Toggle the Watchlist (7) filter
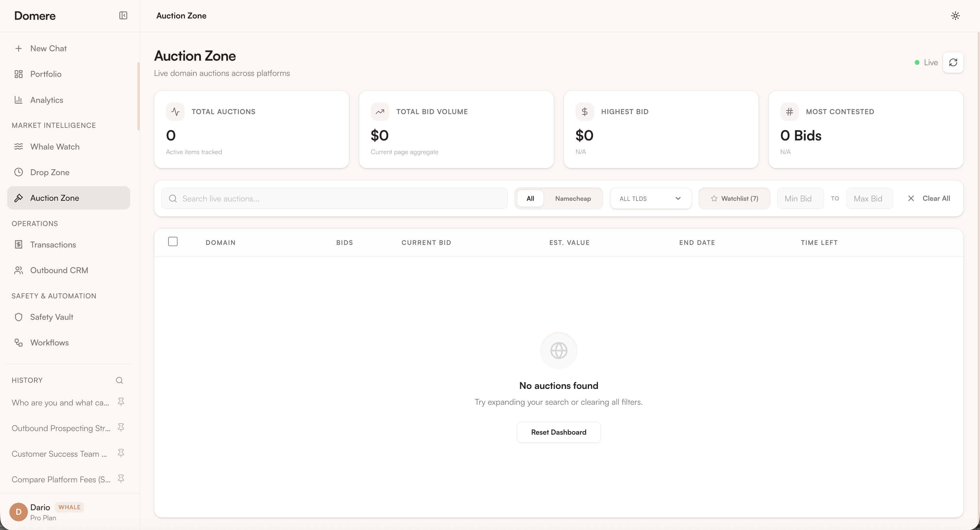The image size is (980, 530). [734, 199]
